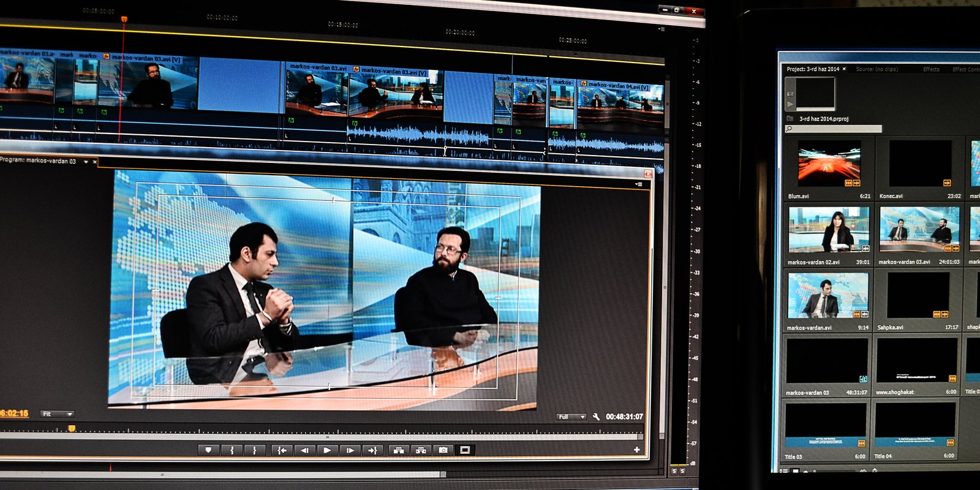
Task: Switch Project panel to icon view
Action: [796, 470]
